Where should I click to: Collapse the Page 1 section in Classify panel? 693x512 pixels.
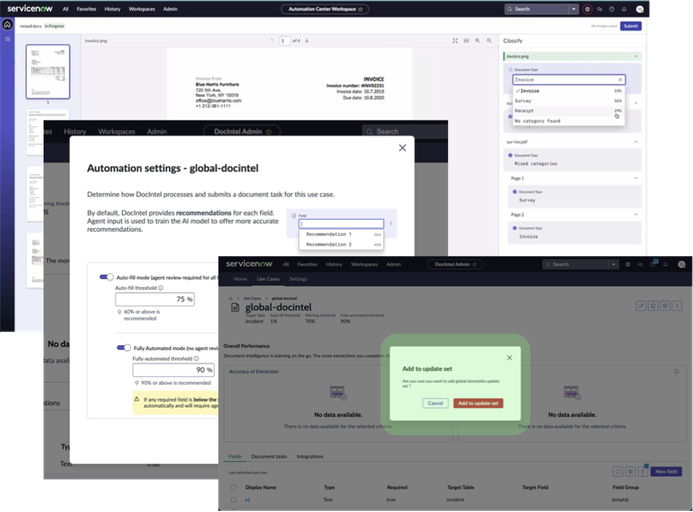click(x=636, y=178)
